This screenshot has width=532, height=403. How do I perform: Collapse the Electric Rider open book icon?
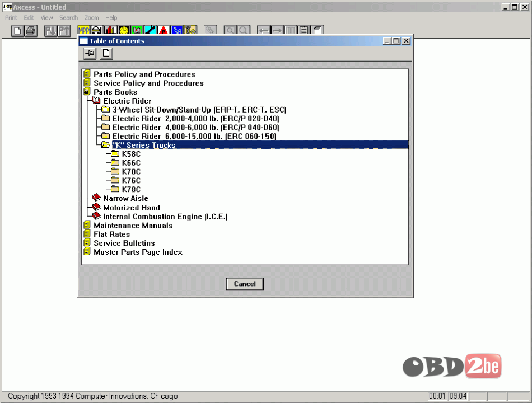coord(96,100)
